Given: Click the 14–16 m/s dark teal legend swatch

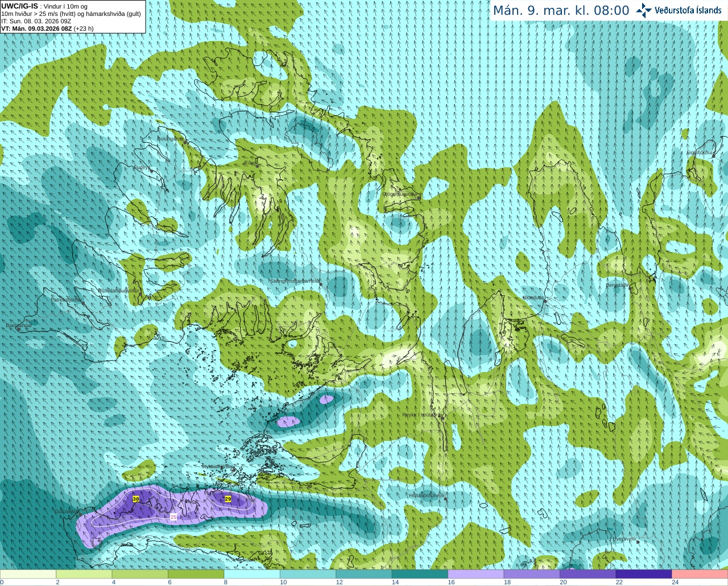Looking at the screenshot, I should pyautogui.click(x=420, y=574).
